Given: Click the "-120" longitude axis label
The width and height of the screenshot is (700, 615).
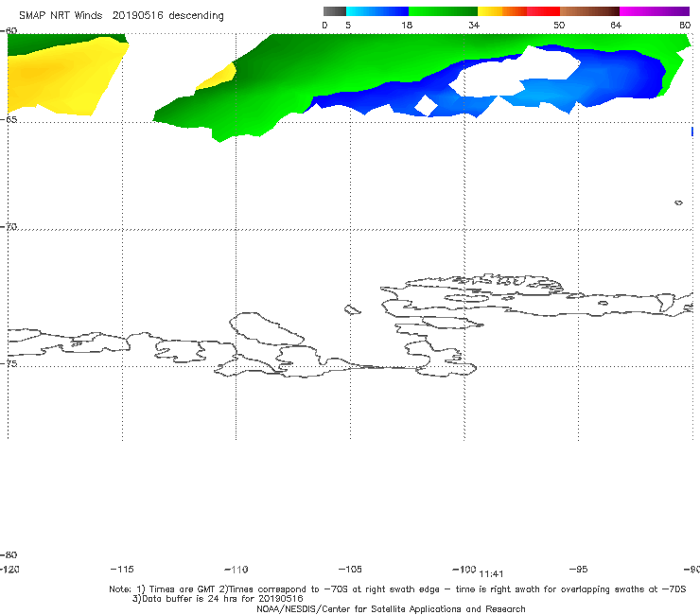Looking at the screenshot, I should pyautogui.click(x=9, y=569).
